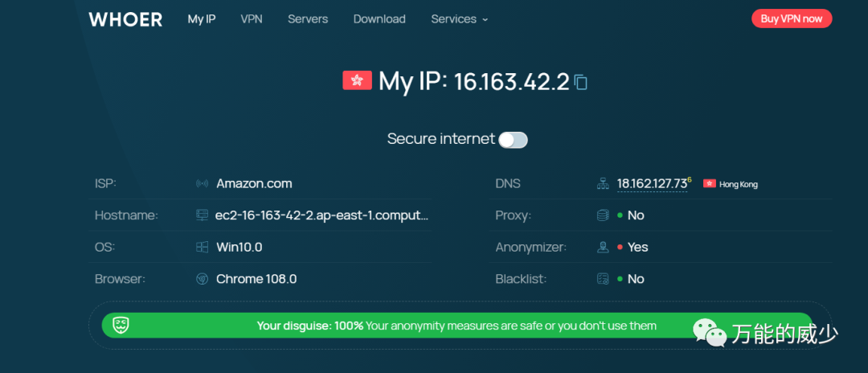
Task: Click the Buy VPN now button
Action: coord(792,18)
